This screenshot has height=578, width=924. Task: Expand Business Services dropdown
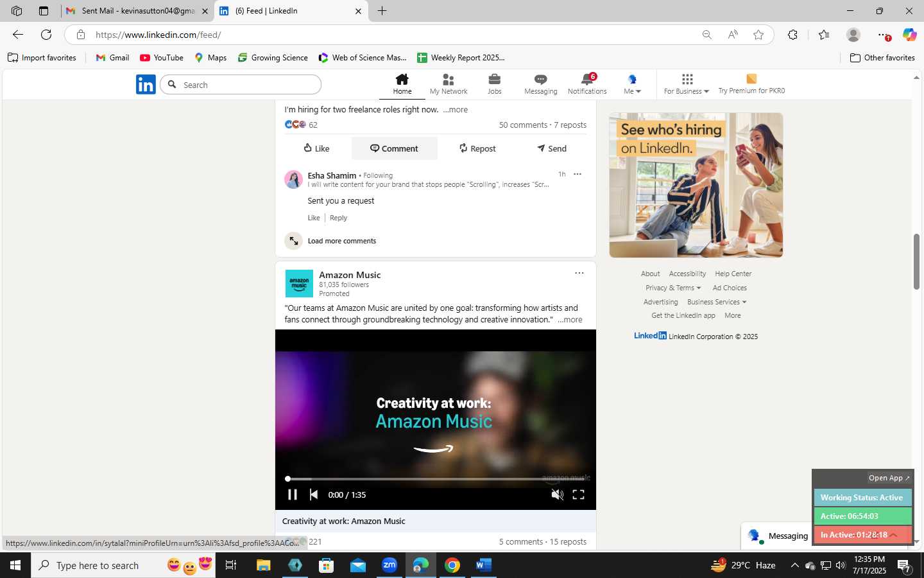click(717, 302)
